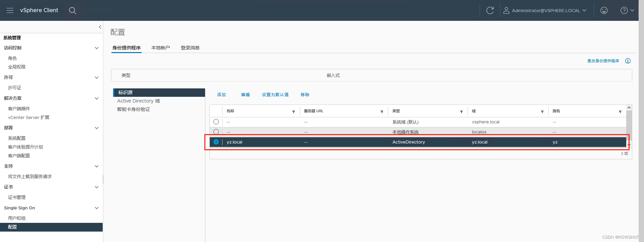The width and height of the screenshot is (644, 242).
Task: Open 角色 in the navigation
Action: [x=12, y=58]
